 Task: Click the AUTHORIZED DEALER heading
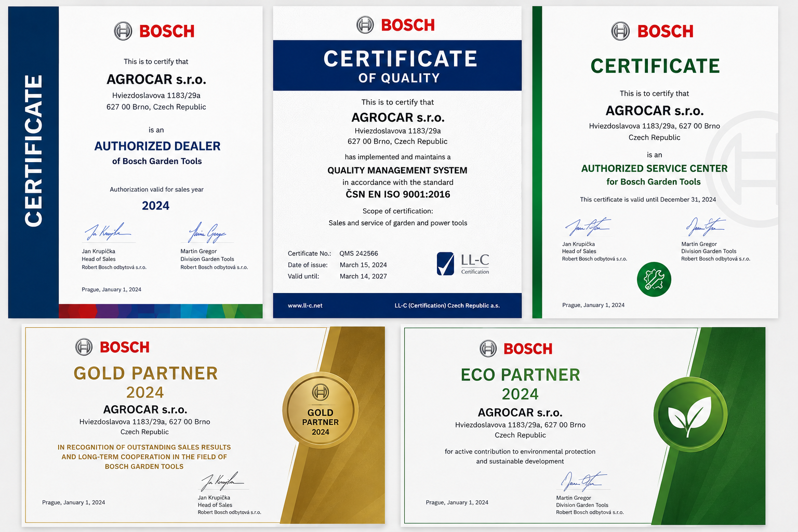point(157,146)
